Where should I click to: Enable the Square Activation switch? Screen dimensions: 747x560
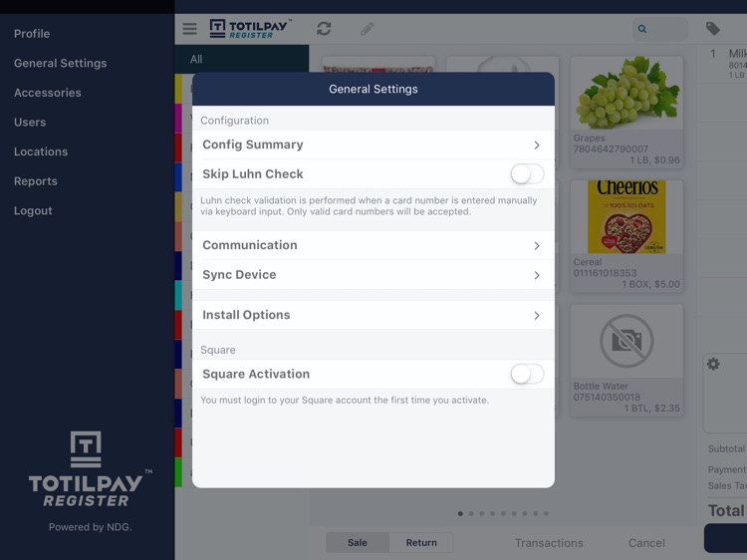coord(527,374)
